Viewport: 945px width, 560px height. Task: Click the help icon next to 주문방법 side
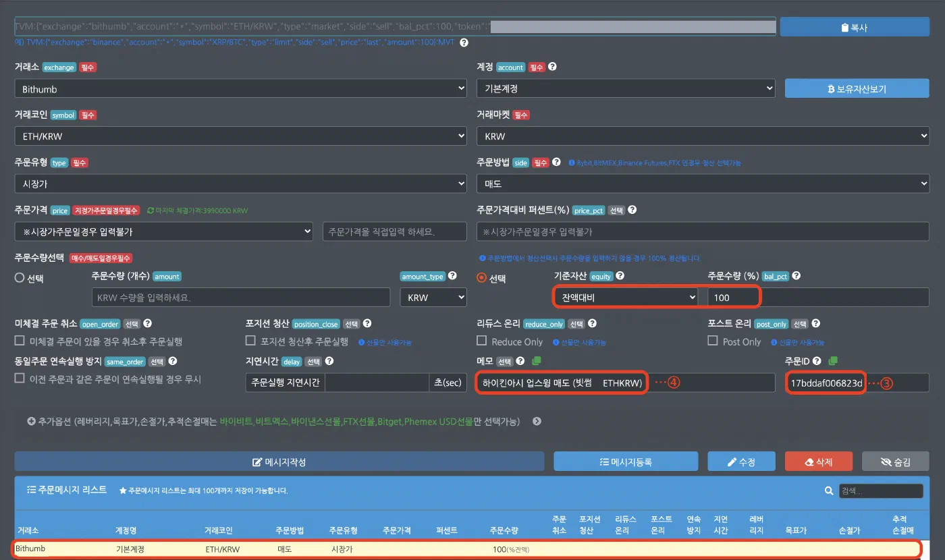(x=557, y=163)
